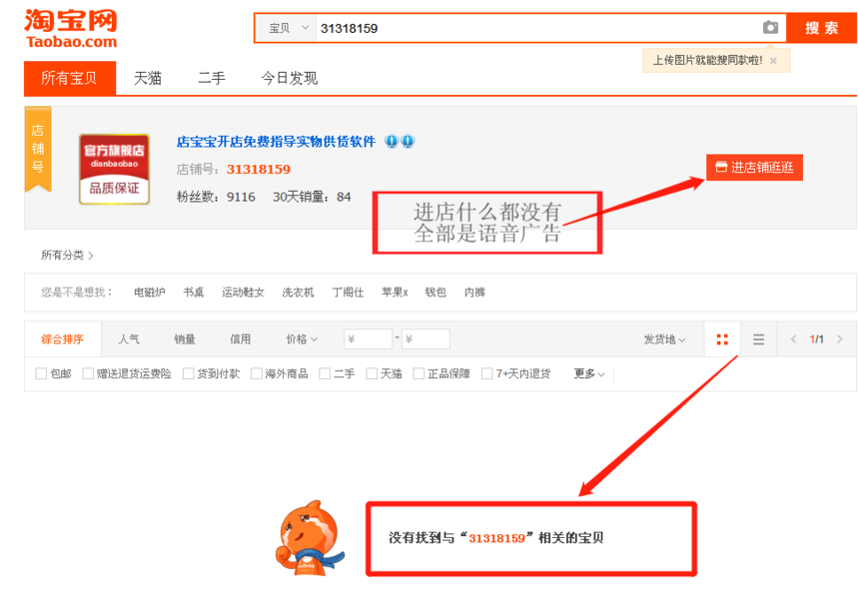
Task: Click suggested search 运动鞋女
Action: click(243, 293)
